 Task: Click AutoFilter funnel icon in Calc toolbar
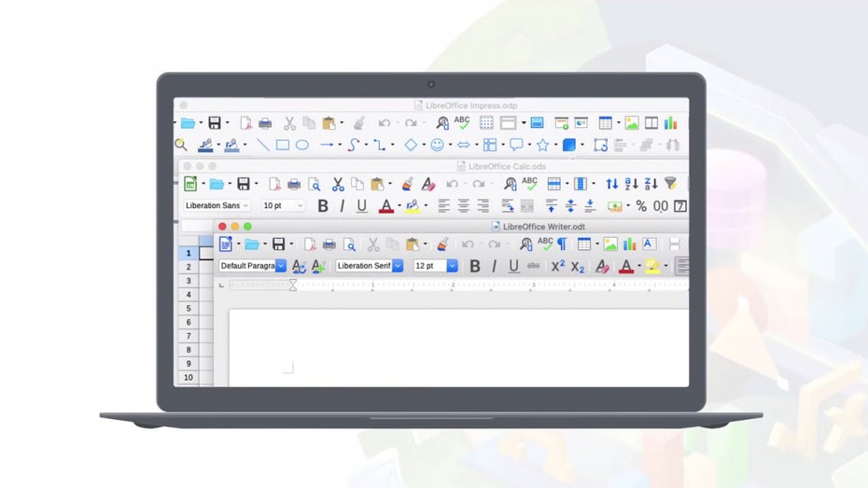pyautogui.click(x=669, y=184)
